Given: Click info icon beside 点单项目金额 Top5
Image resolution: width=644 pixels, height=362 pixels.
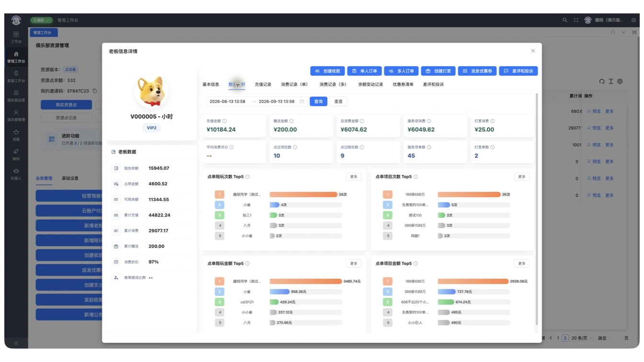Looking at the screenshot, I should pyautogui.click(x=415, y=263).
